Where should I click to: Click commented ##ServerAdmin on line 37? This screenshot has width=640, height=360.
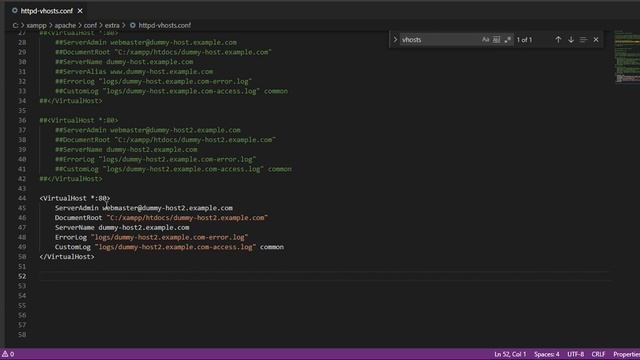tap(81, 130)
